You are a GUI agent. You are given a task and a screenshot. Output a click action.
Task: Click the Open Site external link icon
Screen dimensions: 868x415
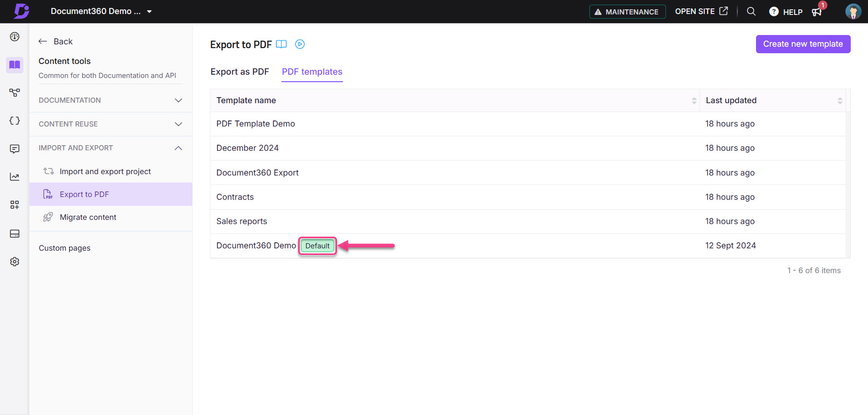tap(724, 11)
